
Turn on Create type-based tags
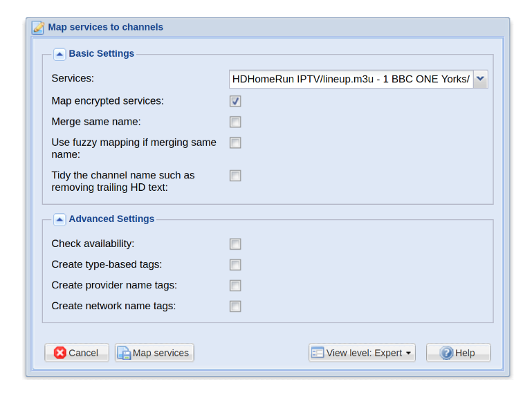click(236, 265)
